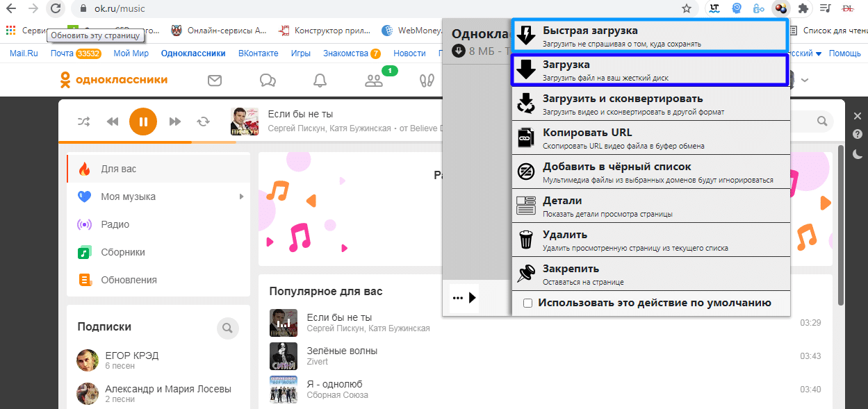Enable 'Использовать это действие по умолчанию' checkbox
Image resolution: width=868 pixels, height=409 pixels.
(528, 303)
